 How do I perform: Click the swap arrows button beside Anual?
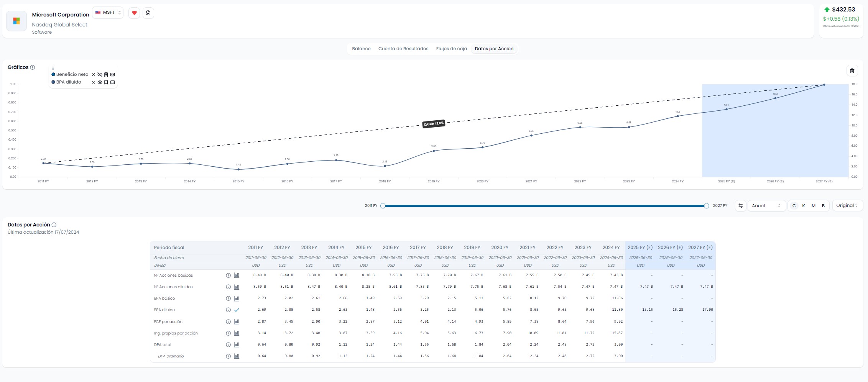pyautogui.click(x=740, y=206)
